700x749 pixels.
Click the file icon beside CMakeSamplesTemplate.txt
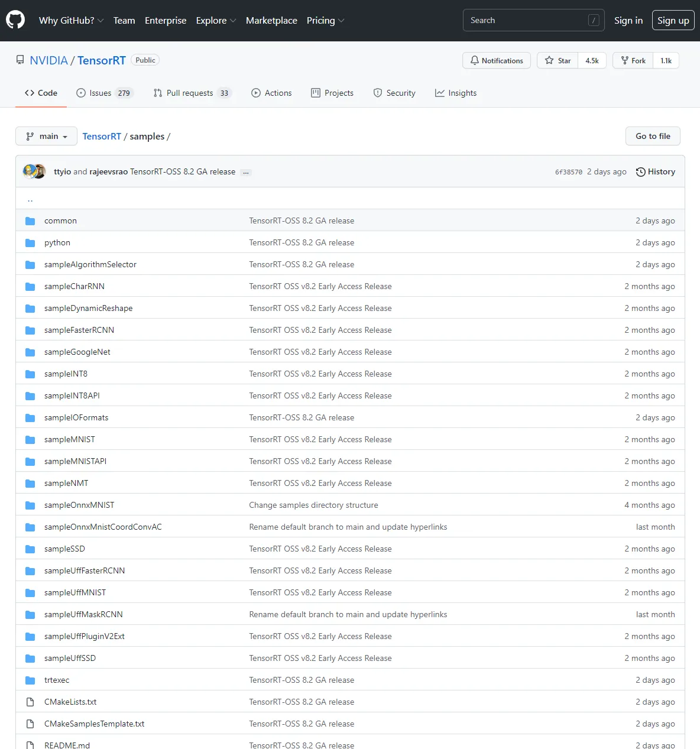(30, 724)
